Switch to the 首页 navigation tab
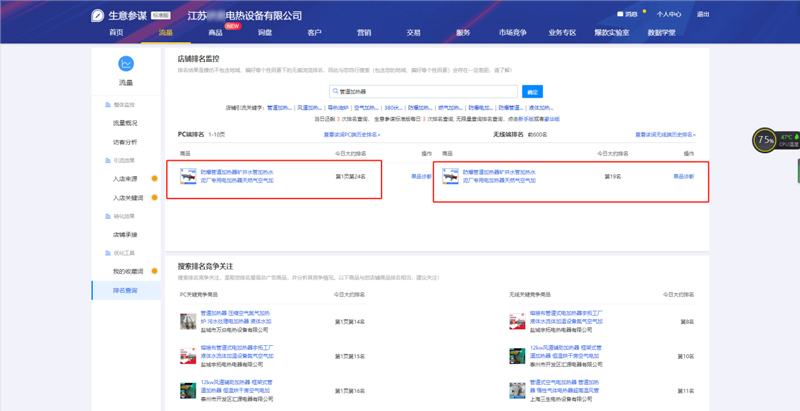This screenshot has height=411, width=800. (x=117, y=33)
